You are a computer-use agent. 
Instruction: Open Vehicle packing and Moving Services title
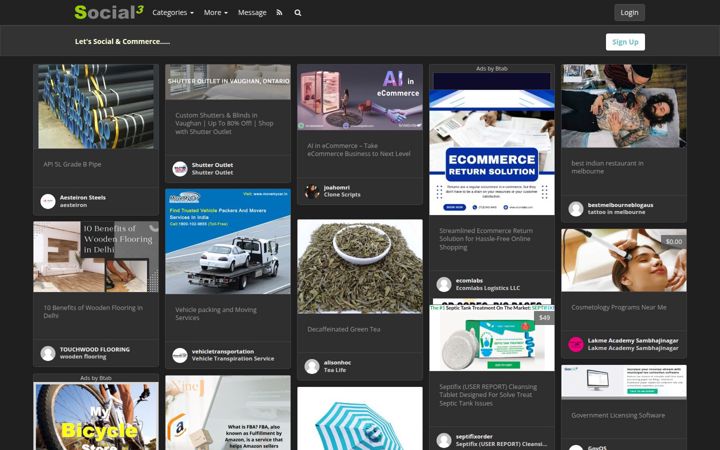point(216,314)
